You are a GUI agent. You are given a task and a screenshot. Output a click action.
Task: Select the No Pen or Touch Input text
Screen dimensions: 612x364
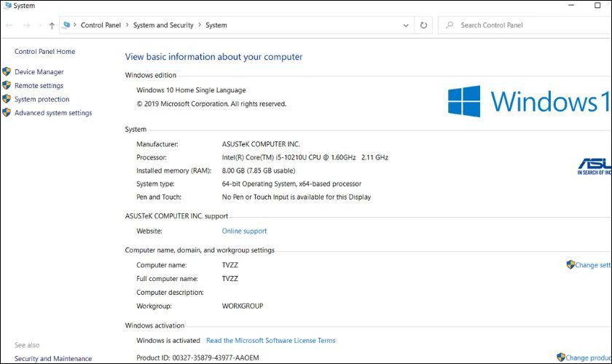pyautogui.click(x=297, y=197)
